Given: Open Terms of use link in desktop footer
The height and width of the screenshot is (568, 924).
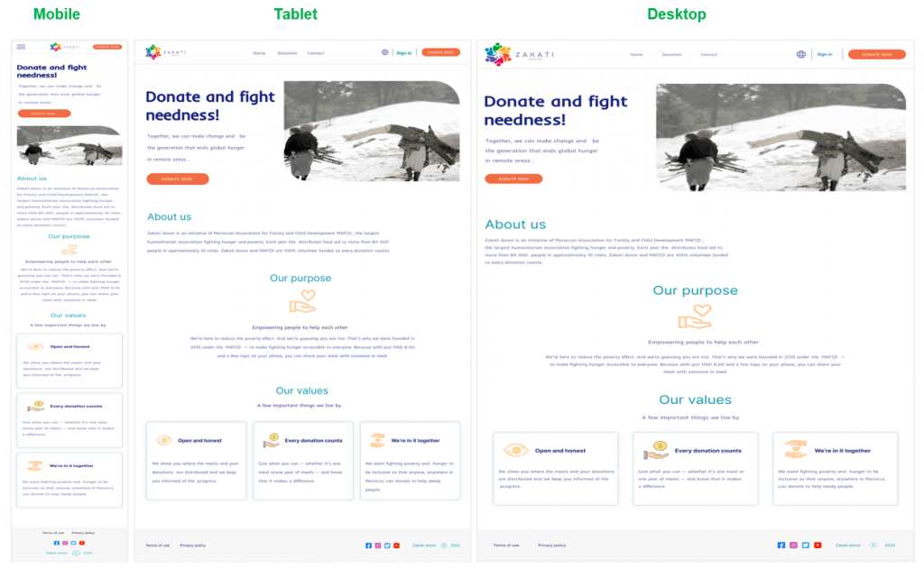Looking at the screenshot, I should pos(506,545).
